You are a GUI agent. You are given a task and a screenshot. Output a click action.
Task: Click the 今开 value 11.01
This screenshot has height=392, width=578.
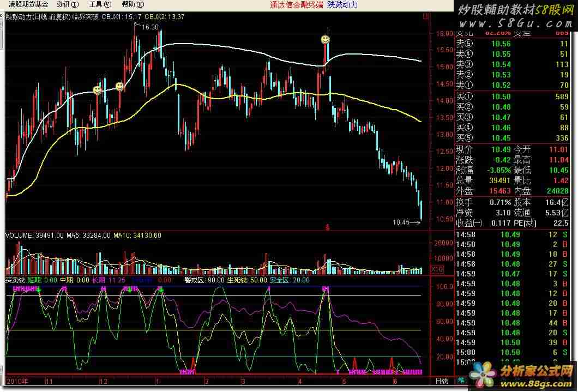[559, 149]
